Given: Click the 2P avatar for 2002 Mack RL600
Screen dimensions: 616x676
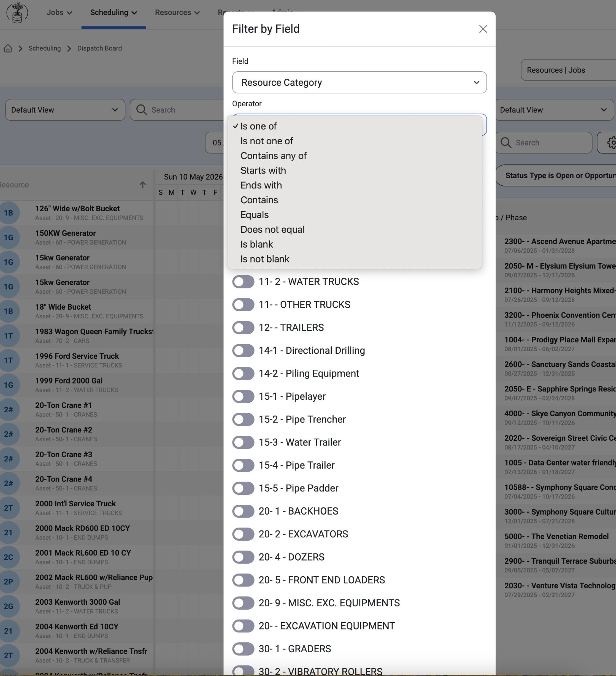Looking at the screenshot, I should [8, 582].
